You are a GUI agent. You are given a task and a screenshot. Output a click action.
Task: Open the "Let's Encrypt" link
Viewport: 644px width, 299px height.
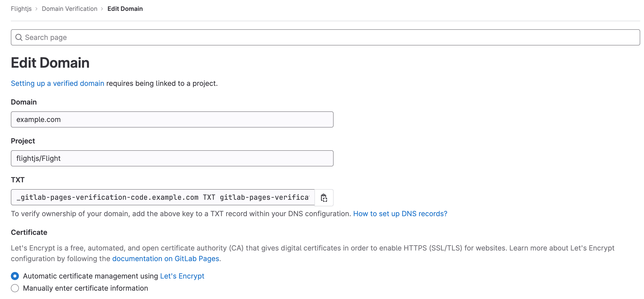pyautogui.click(x=182, y=276)
